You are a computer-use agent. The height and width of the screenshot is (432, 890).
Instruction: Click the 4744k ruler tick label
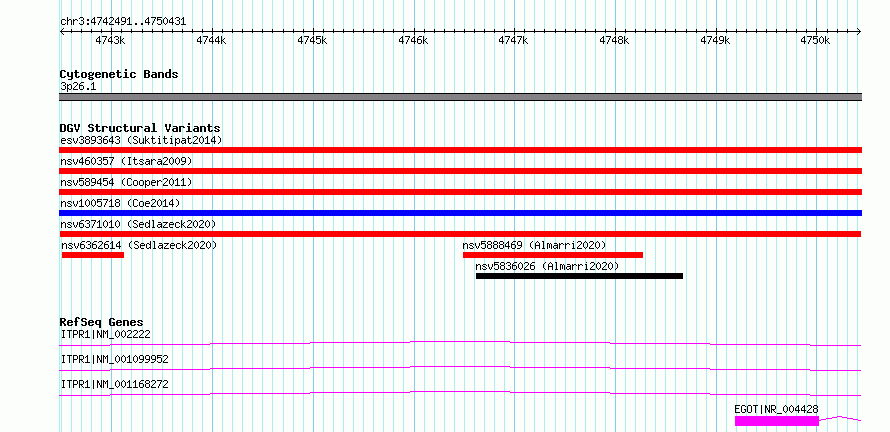211,40
